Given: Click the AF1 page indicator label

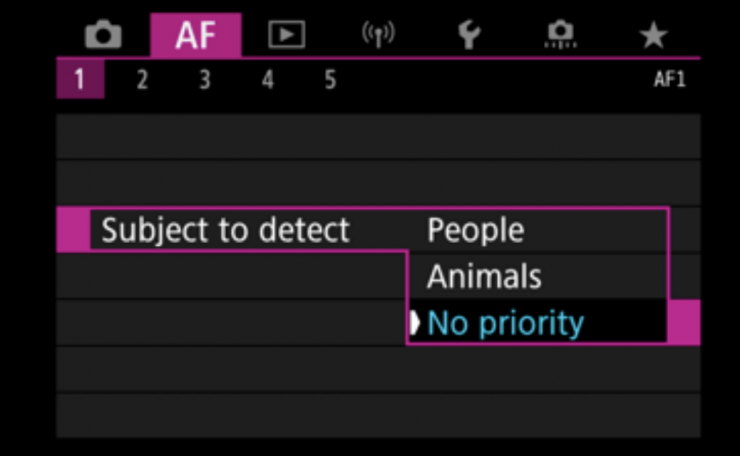Looking at the screenshot, I should [669, 80].
